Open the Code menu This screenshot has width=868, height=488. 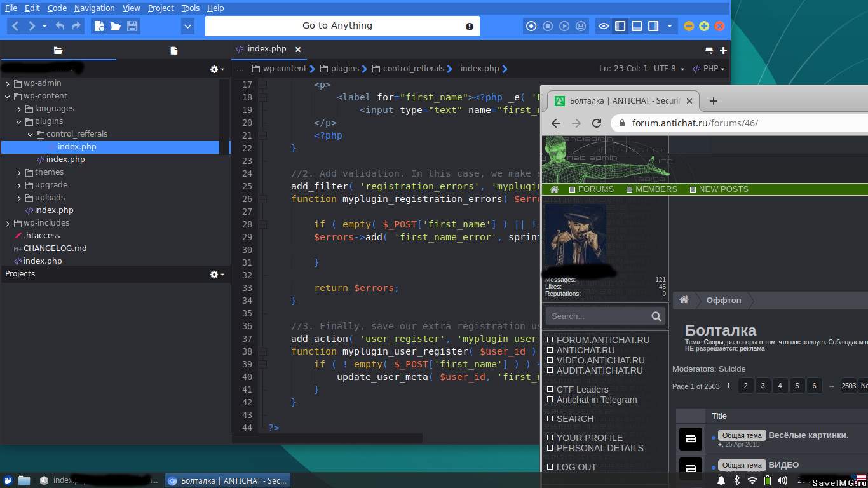57,8
